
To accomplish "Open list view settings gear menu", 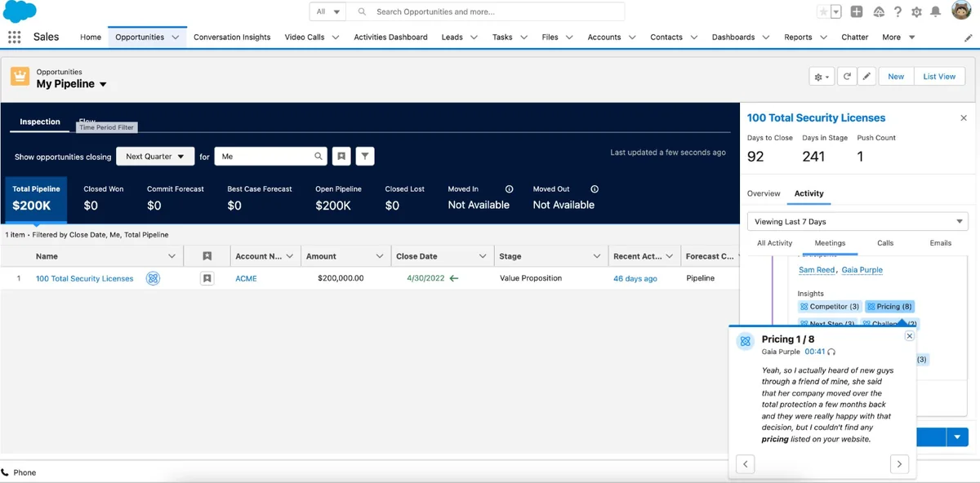I will pyautogui.click(x=822, y=76).
